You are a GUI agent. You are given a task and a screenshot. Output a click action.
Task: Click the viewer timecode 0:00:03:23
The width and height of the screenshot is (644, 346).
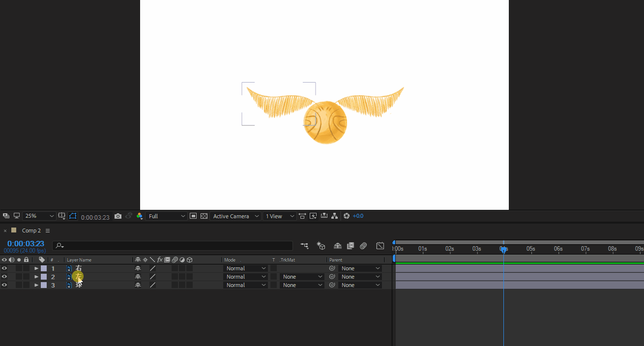95,217
